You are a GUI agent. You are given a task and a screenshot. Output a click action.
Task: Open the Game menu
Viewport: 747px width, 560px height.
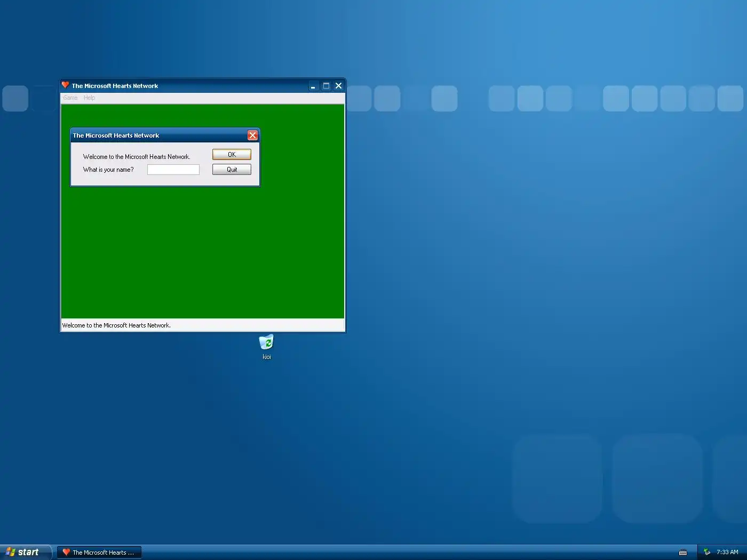click(70, 98)
